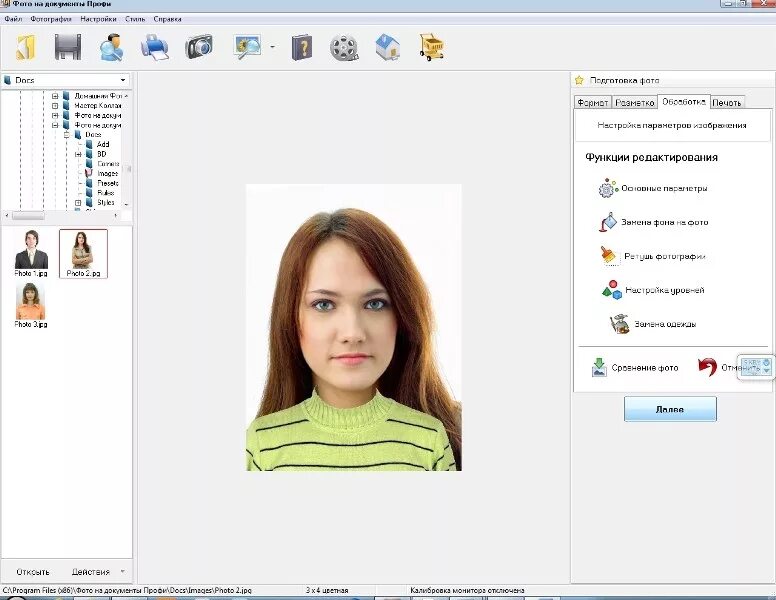Click the Настройка параметров изображения header
This screenshot has height=600, width=776.
672,125
